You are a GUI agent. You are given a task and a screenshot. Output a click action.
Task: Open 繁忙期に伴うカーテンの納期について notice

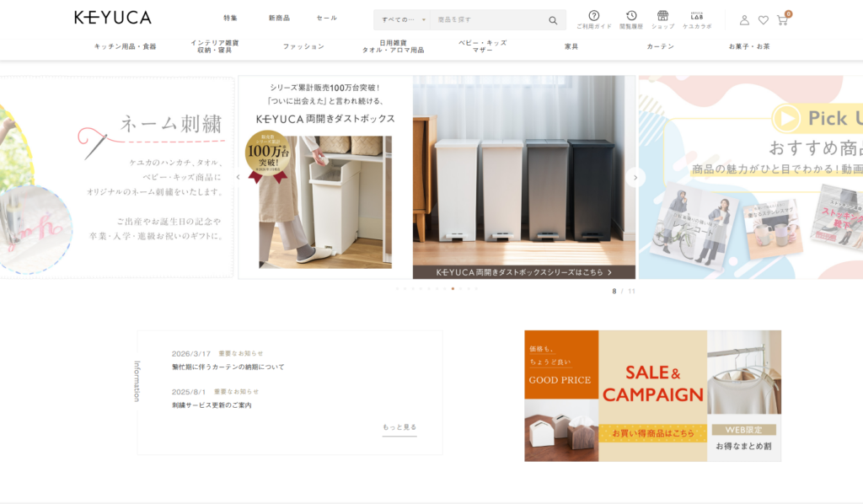(x=228, y=367)
